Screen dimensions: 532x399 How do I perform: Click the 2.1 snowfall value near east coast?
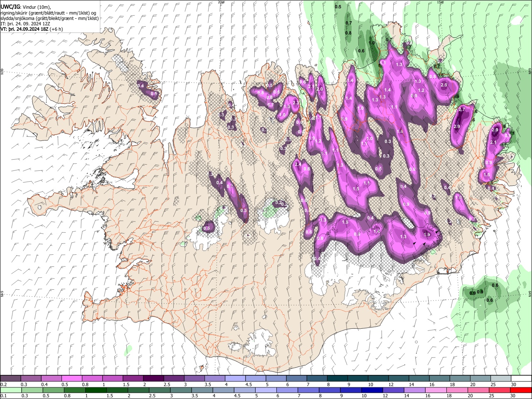[494, 142]
